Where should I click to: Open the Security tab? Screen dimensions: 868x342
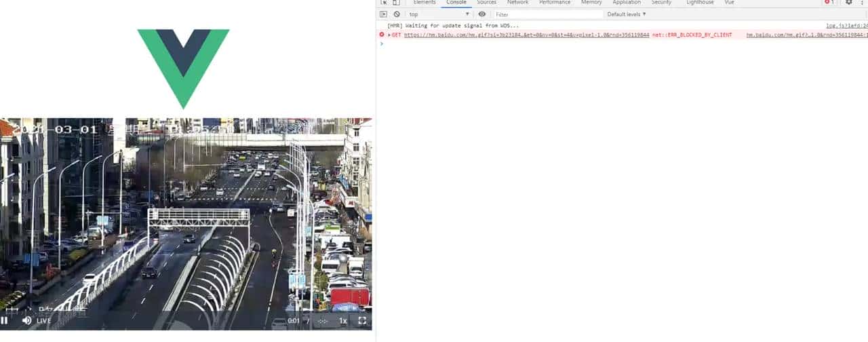point(661,3)
